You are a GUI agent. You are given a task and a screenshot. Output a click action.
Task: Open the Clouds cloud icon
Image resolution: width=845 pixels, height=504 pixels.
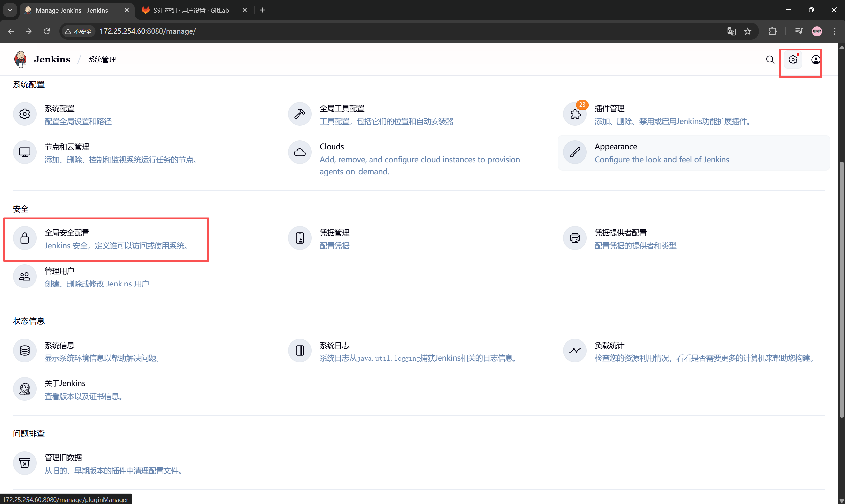tap(300, 152)
